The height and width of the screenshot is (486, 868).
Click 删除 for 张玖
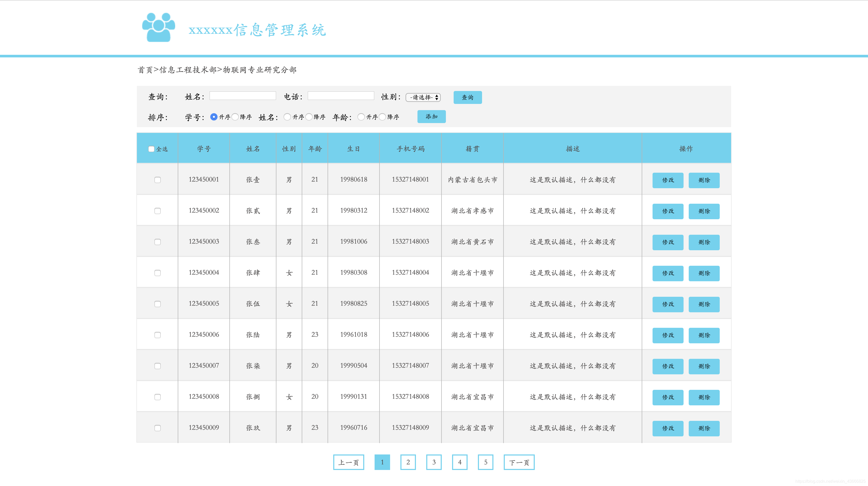pos(704,428)
